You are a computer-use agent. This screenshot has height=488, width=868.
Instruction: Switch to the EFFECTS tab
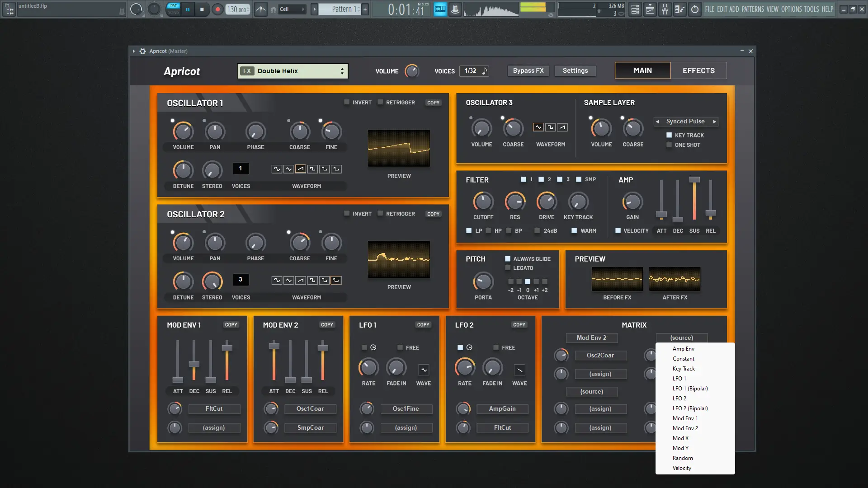coord(698,70)
